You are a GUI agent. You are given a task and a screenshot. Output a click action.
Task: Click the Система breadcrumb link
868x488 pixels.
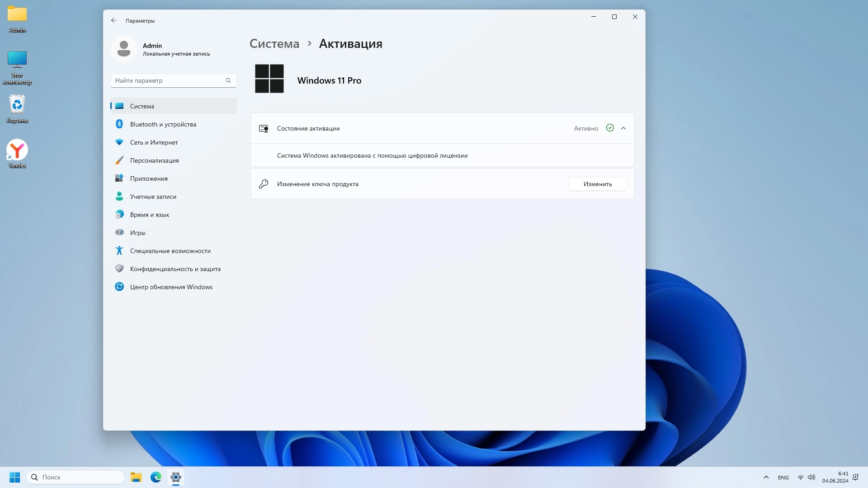click(274, 44)
